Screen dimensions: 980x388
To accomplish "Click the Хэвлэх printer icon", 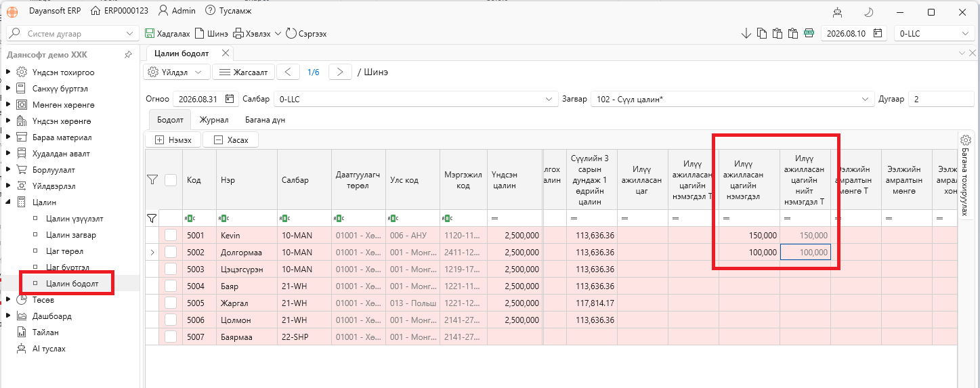I will [x=238, y=33].
